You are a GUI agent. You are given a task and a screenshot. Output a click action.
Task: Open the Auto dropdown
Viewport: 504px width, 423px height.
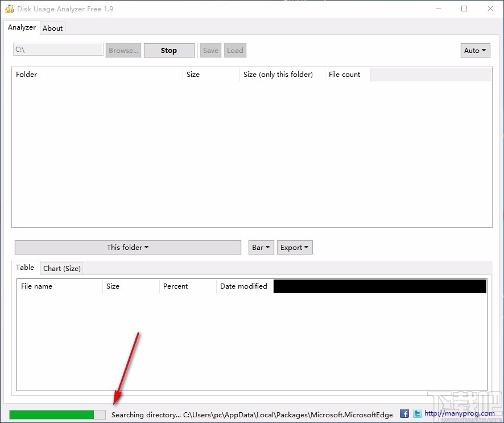475,50
